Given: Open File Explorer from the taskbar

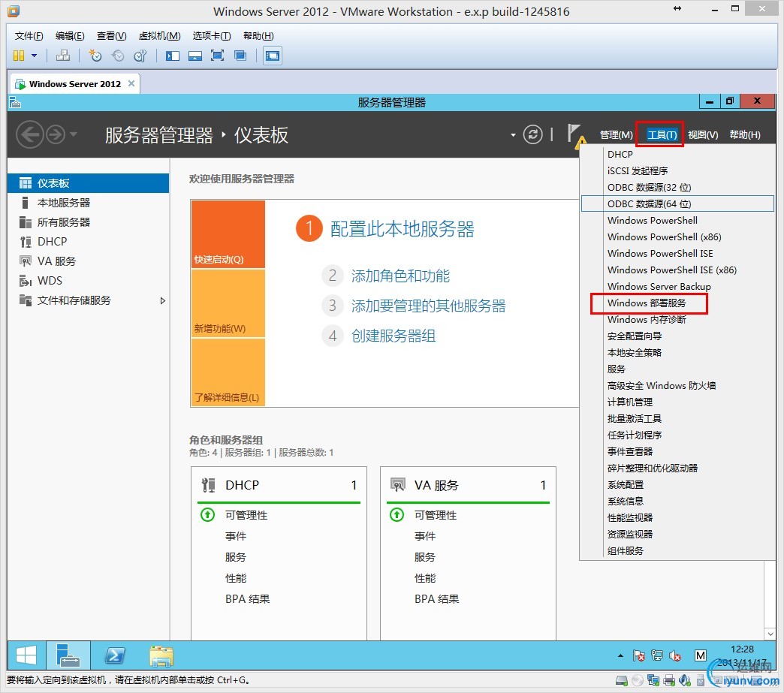Looking at the screenshot, I should tap(161, 655).
